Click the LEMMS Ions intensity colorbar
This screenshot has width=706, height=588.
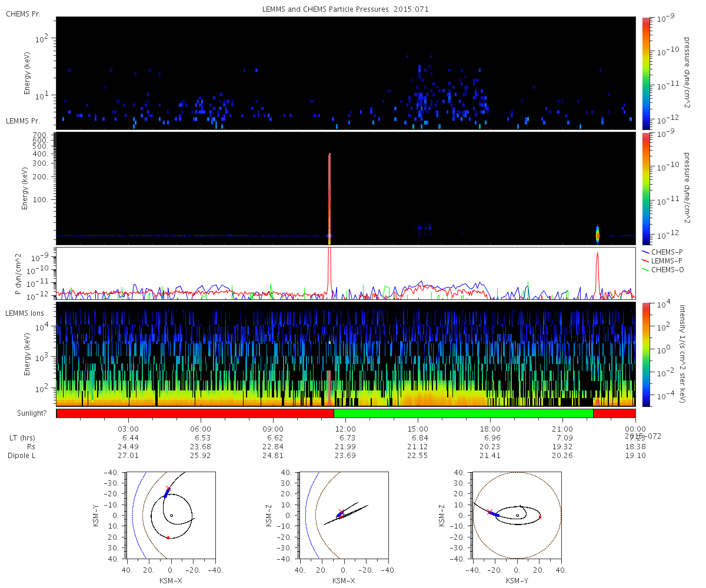(647, 355)
